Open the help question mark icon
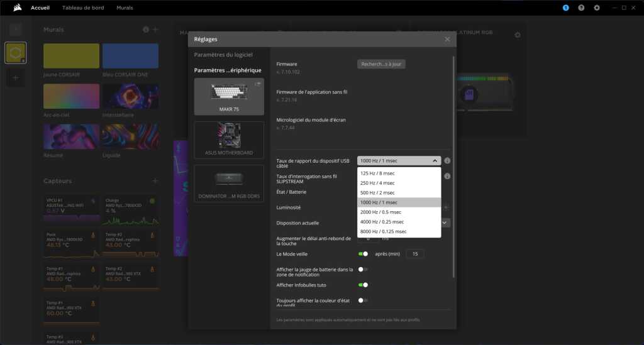 (581, 8)
